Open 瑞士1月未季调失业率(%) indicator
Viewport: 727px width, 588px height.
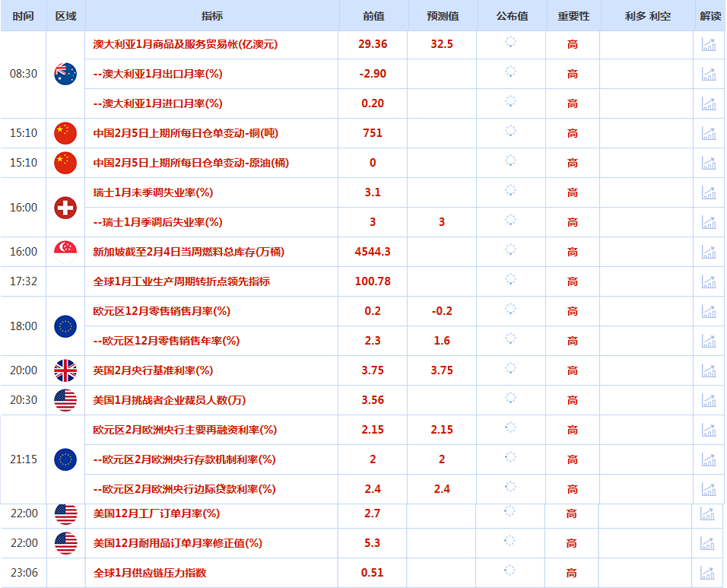pos(153,192)
